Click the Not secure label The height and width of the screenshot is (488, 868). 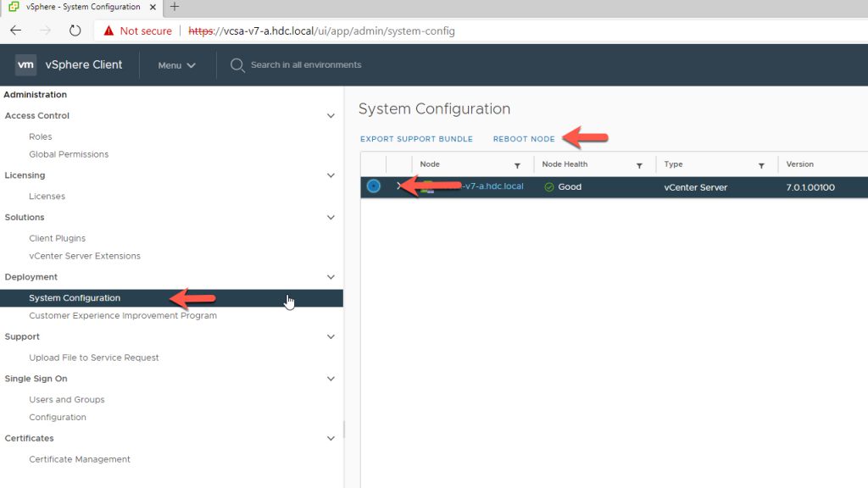146,31
